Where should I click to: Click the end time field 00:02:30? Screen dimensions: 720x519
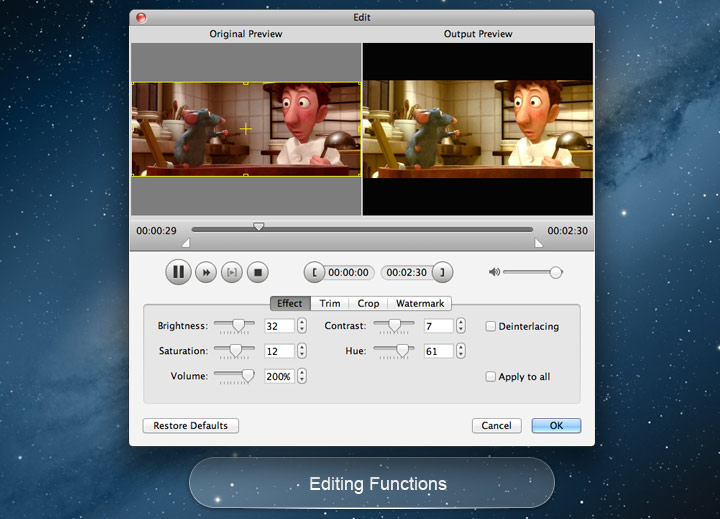pos(406,272)
